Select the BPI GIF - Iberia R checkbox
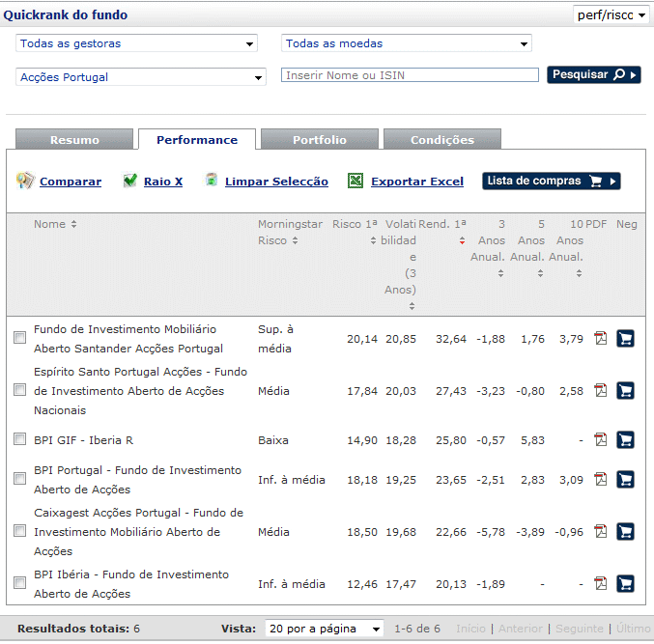This screenshot has width=654, height=644. tap(19, 439)
